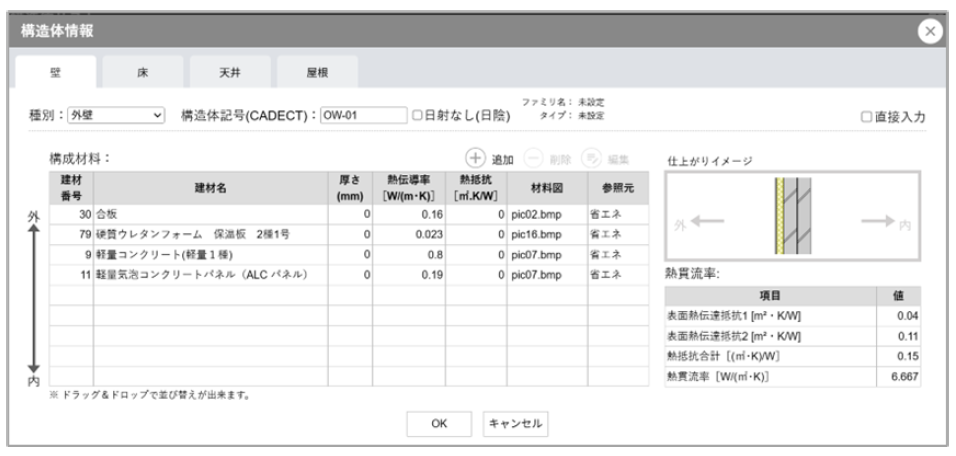Select the 壁 tab

(56, 73)
